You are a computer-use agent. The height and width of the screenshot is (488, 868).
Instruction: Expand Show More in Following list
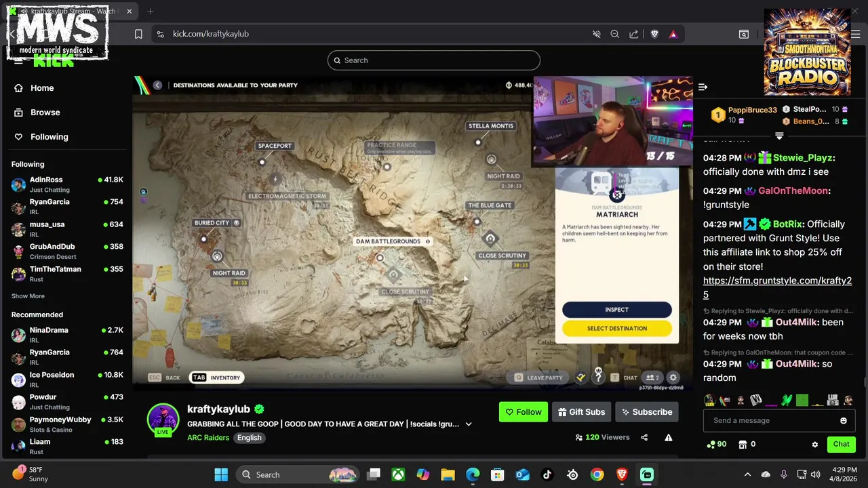(x=28, y=296)
